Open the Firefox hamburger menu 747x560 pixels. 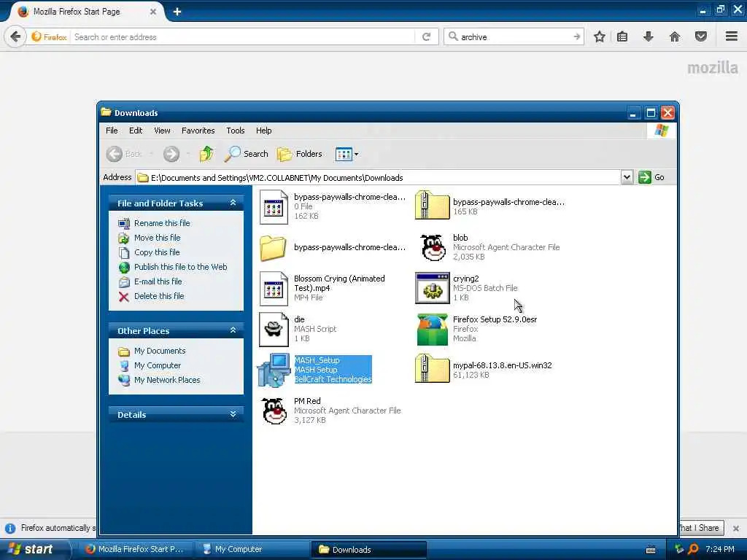pyautogui.click(x=732, y=36)
